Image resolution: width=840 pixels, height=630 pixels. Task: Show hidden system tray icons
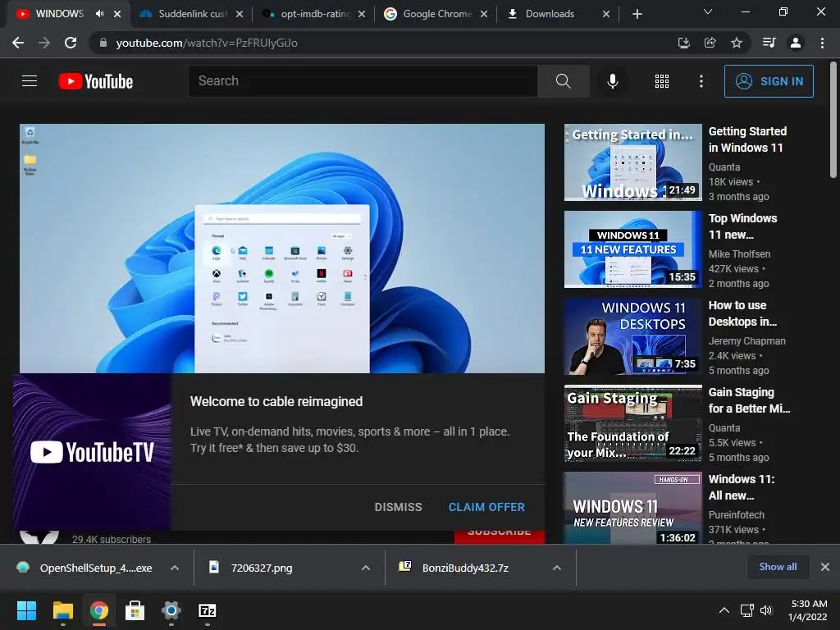click(x=724, y=610)
